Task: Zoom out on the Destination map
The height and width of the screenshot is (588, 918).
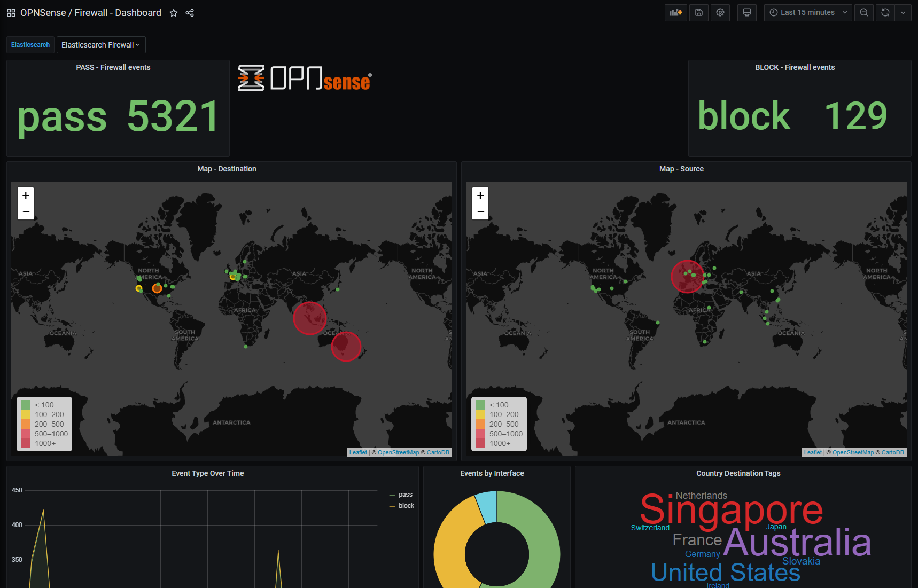Action: coord(26,211)
